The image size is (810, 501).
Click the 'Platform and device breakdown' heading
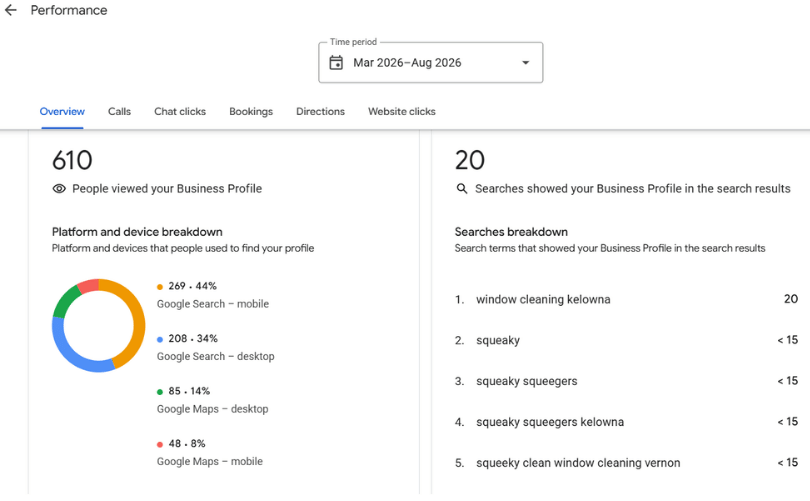(137, 232)
